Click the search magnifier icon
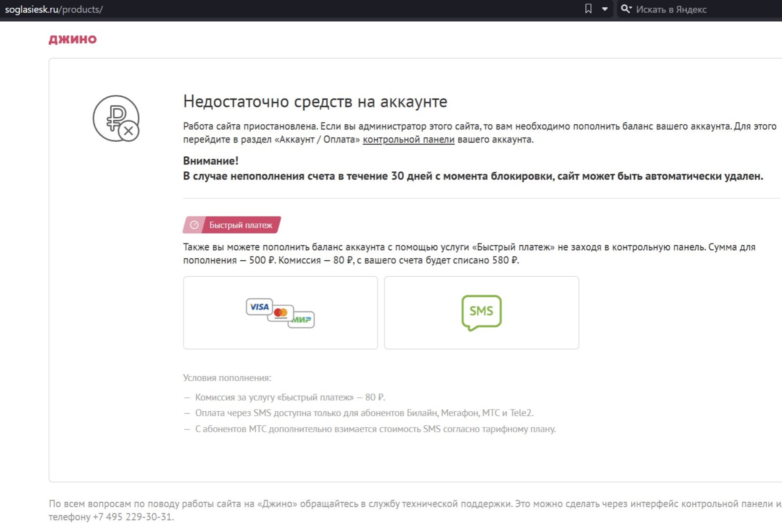This screenshot has width=782, height=532. point(626,9)
